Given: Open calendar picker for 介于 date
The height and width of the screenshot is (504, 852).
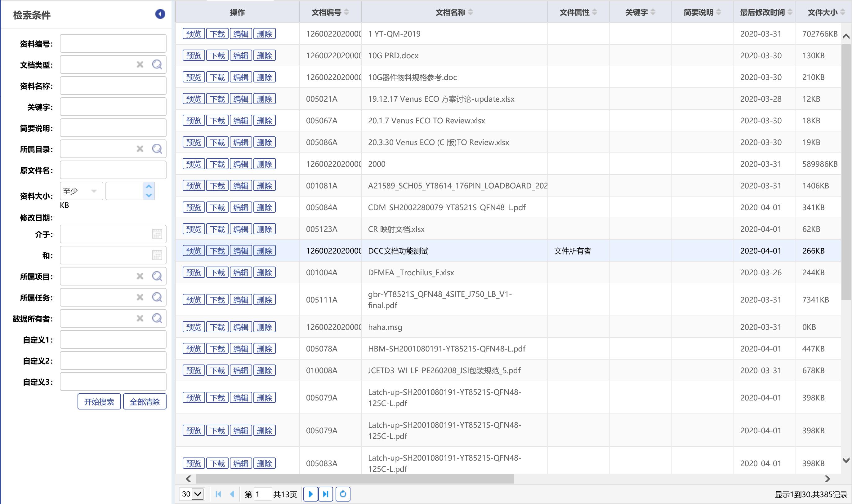Looking at the screenshot, I should click(x=157, y=234).
